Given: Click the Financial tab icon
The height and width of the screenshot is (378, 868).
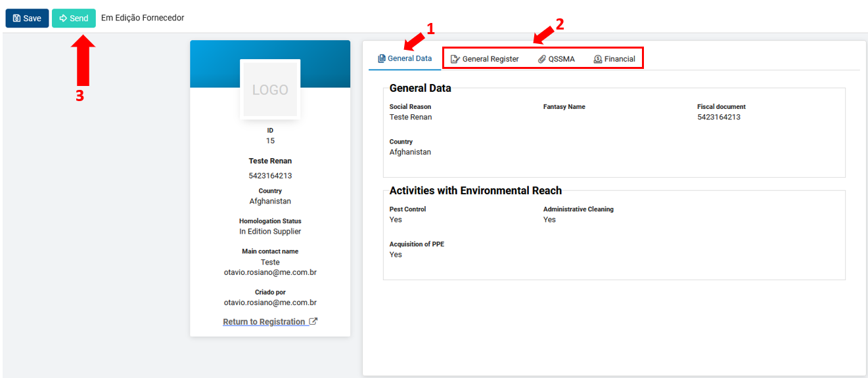Looking at the screenshot, I should click(x=598, y=59).
